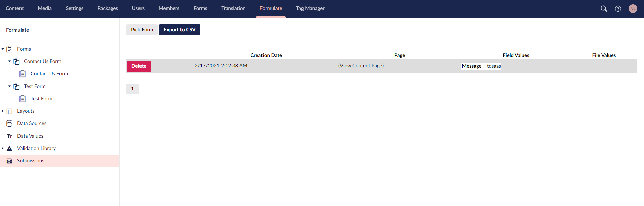The height and width of the screenshot is (206, 644).
Task: Select Validation Library in the tree
Action: 36,148
